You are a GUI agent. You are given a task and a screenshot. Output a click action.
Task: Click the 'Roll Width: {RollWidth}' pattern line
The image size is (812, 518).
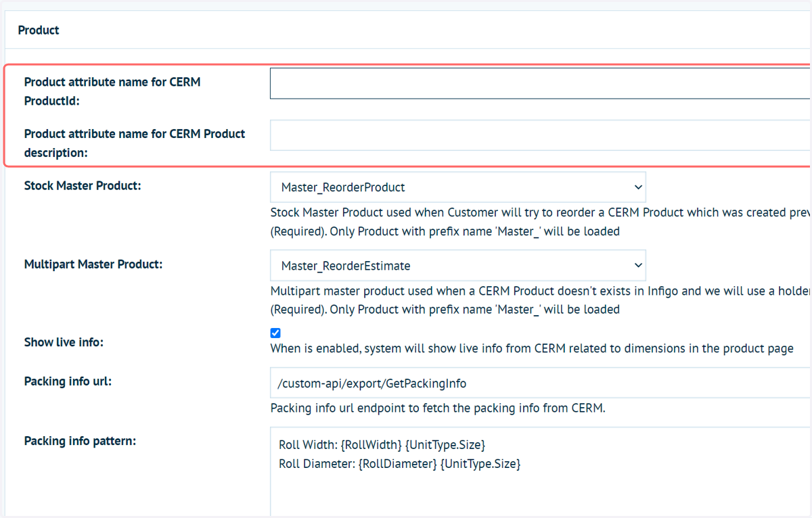[x=382, y=445]
